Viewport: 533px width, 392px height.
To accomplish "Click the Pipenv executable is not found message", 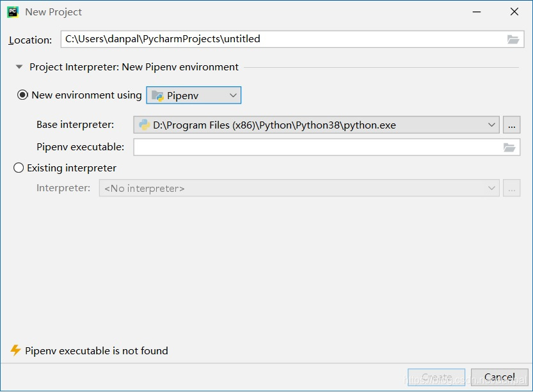I will coord(95,350).
